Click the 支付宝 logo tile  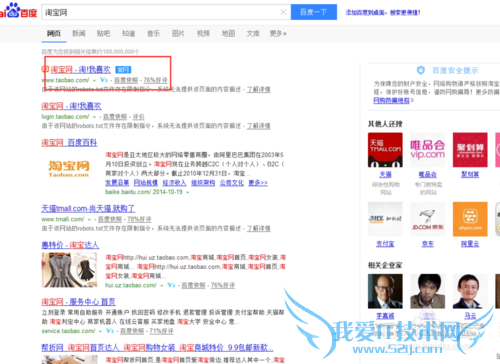click(385, 219)
